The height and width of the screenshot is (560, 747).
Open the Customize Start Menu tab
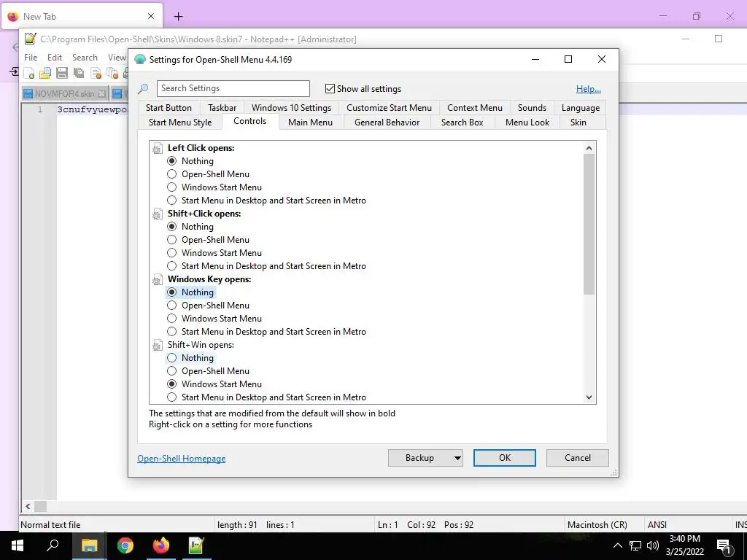(389, 108)
